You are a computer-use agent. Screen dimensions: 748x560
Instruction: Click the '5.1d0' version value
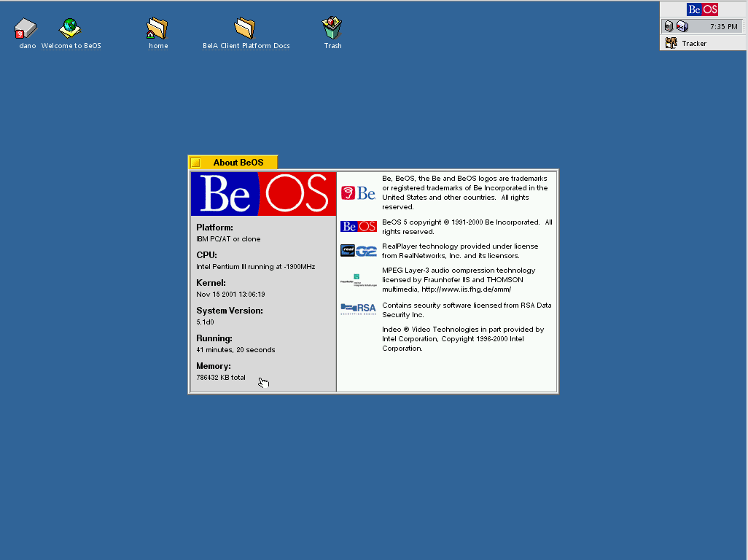tap(205, 322)
